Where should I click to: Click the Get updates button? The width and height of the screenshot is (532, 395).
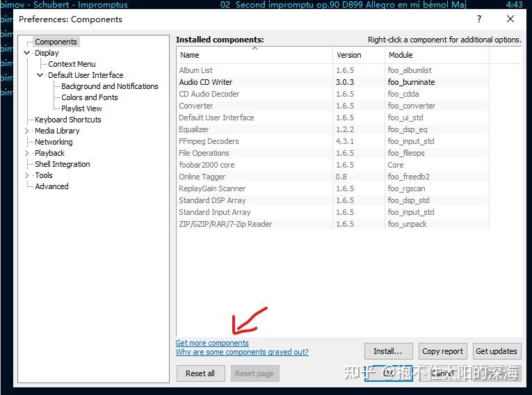tap(497, 351)
